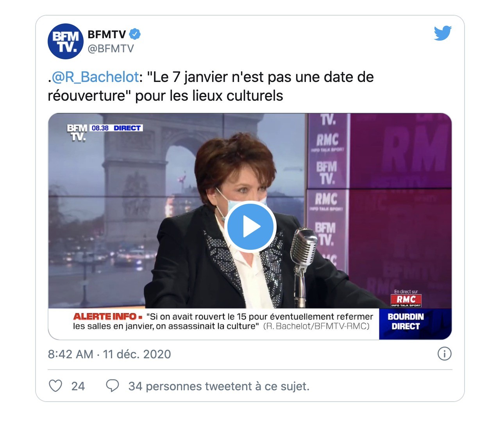Click the BFM TV logo on the video
This screenshot has height=434, width=504.
(x=77, y=133)
